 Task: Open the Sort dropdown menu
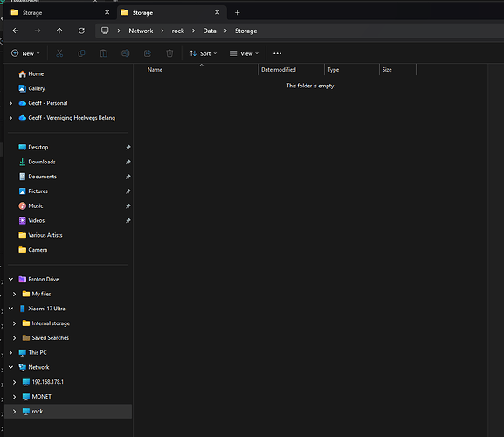pyautogui.click(x=204, y=53)
